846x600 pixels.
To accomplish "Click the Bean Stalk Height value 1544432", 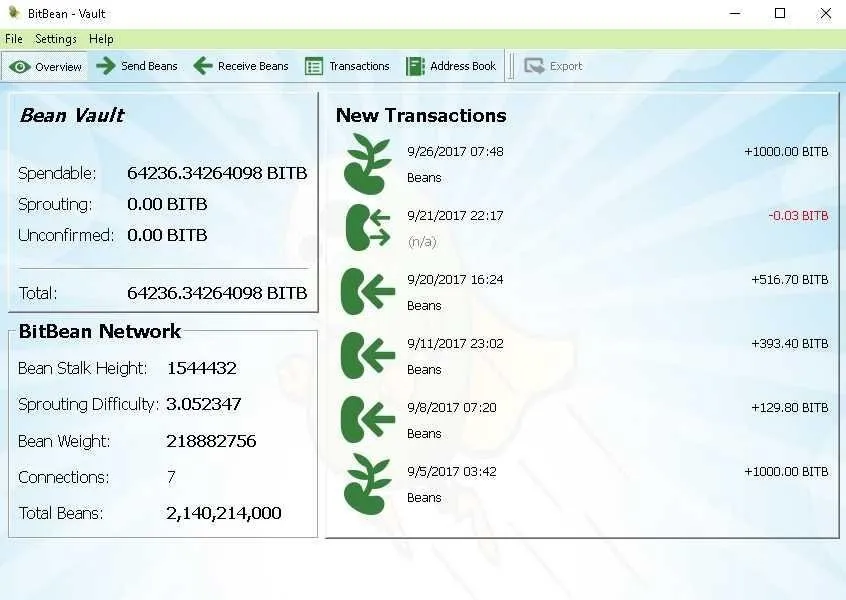I will 202,369.
